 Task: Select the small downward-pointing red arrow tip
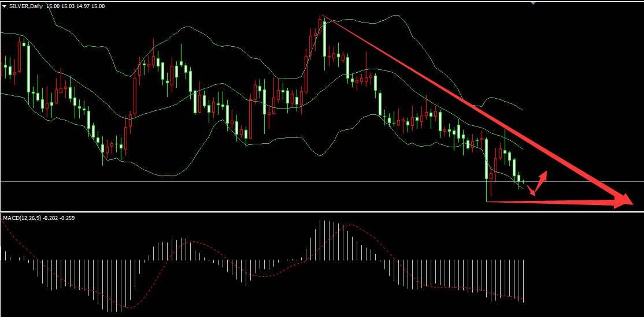coord(532,193)
